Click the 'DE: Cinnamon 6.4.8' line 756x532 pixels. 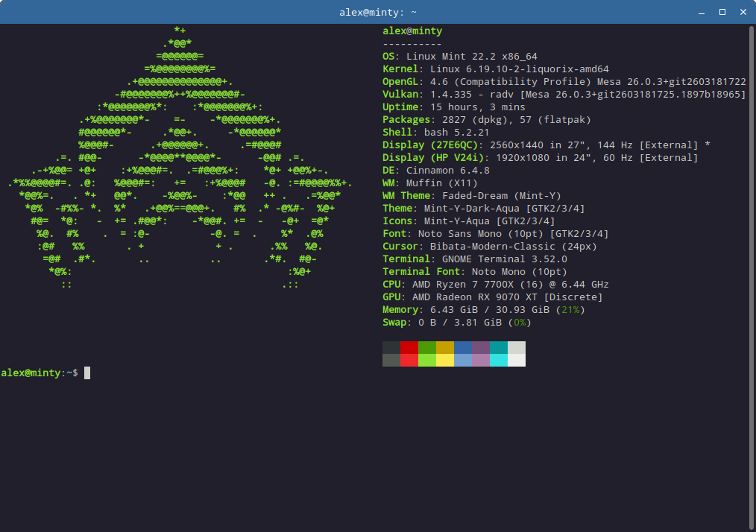pos(436,171)
